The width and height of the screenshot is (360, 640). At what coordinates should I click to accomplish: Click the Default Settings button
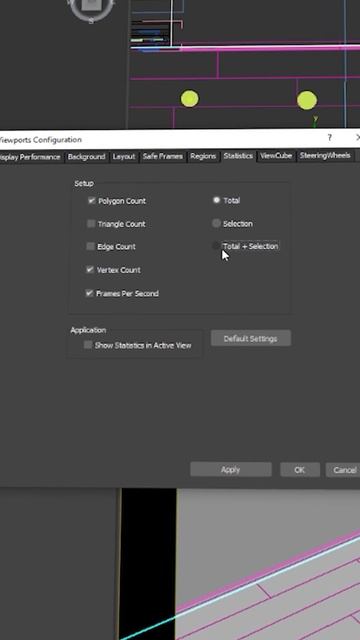pyautogui.click(x=251, y=338)
